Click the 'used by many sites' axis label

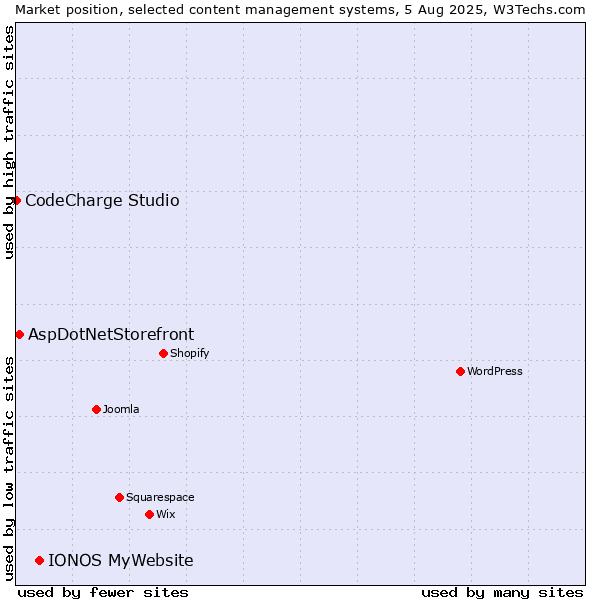point(502,593)
